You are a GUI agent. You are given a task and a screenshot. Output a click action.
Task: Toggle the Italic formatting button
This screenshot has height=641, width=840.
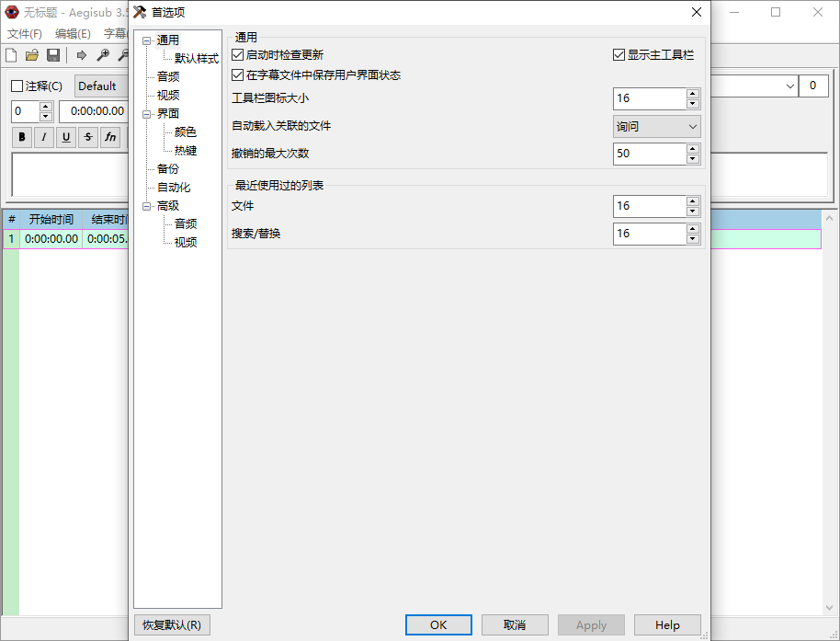click(x=44, y=137)
